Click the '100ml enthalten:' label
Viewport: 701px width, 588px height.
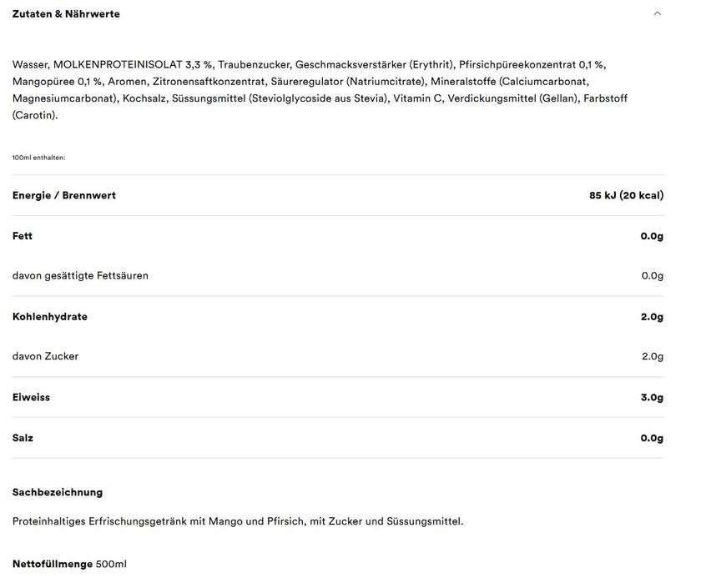38,158
